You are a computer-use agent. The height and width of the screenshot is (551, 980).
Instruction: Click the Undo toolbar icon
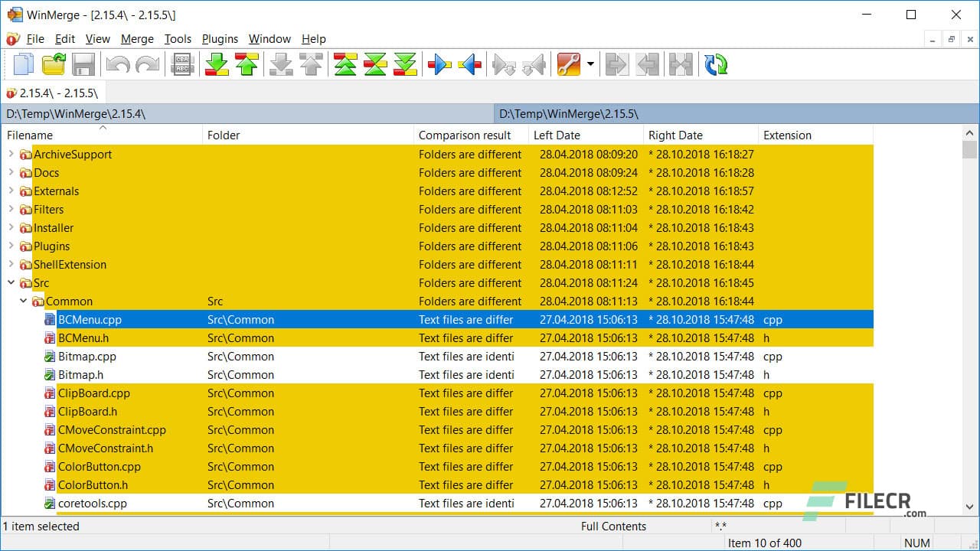pyautogui.click(x=119, y=64)
